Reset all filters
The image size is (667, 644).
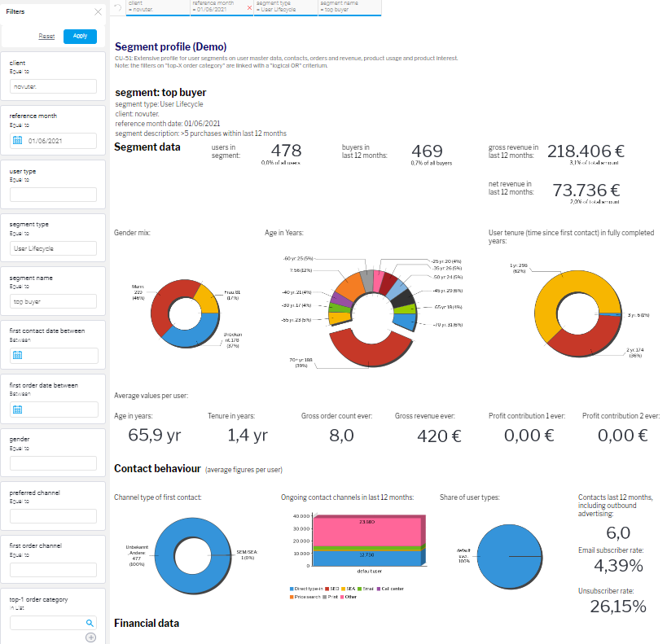(46, 37)
